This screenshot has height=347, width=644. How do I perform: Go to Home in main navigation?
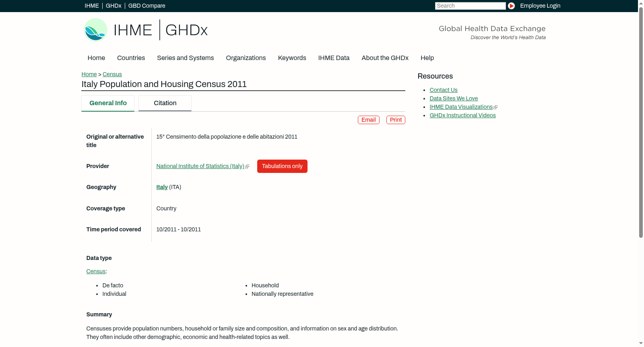(96, 58)
